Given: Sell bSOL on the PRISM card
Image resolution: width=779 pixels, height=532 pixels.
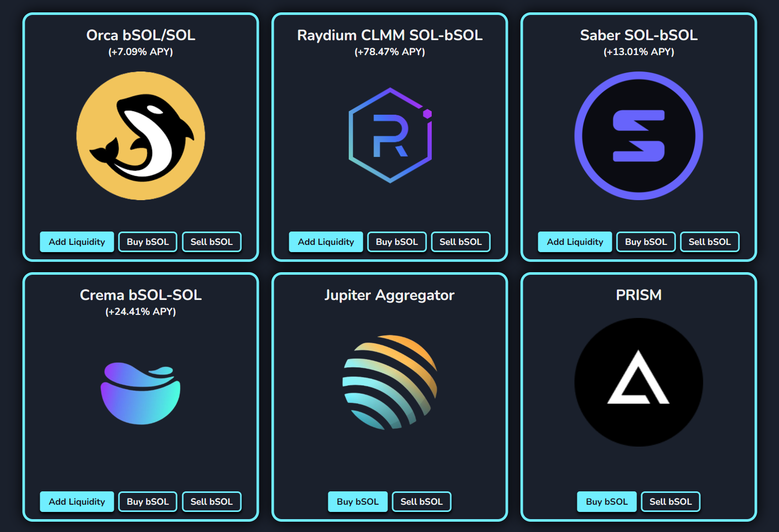Looking at the screenshot, I should (670, 502).
